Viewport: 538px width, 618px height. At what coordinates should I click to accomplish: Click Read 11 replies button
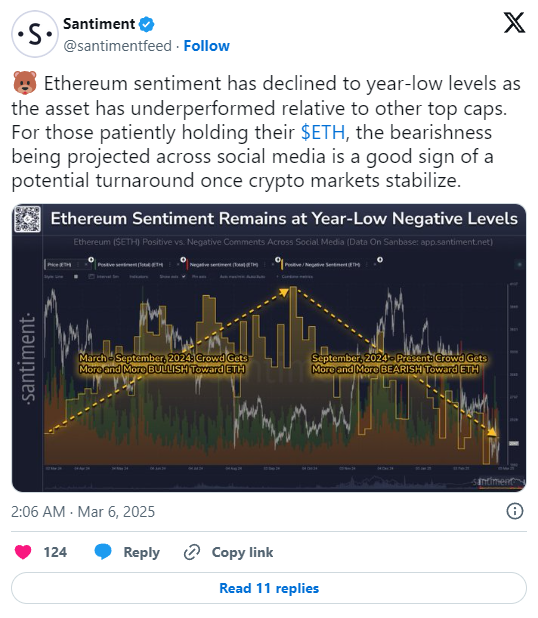[x=269, y=588]
